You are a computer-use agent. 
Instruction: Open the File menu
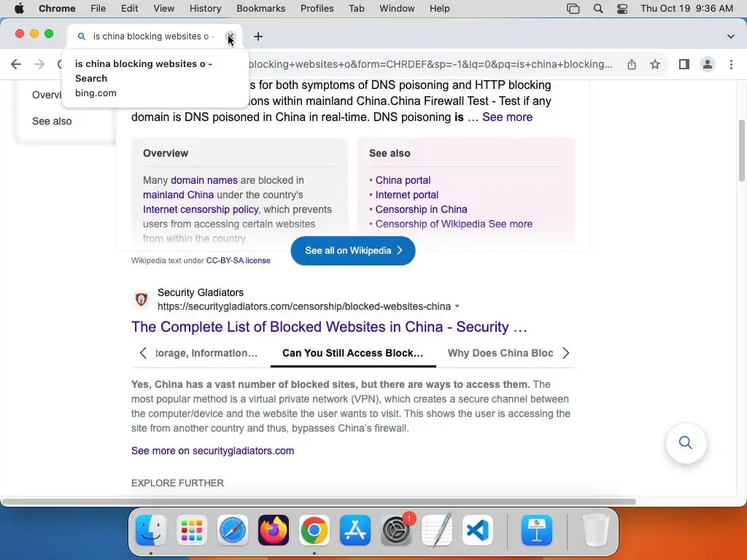[x=98, y=9]
